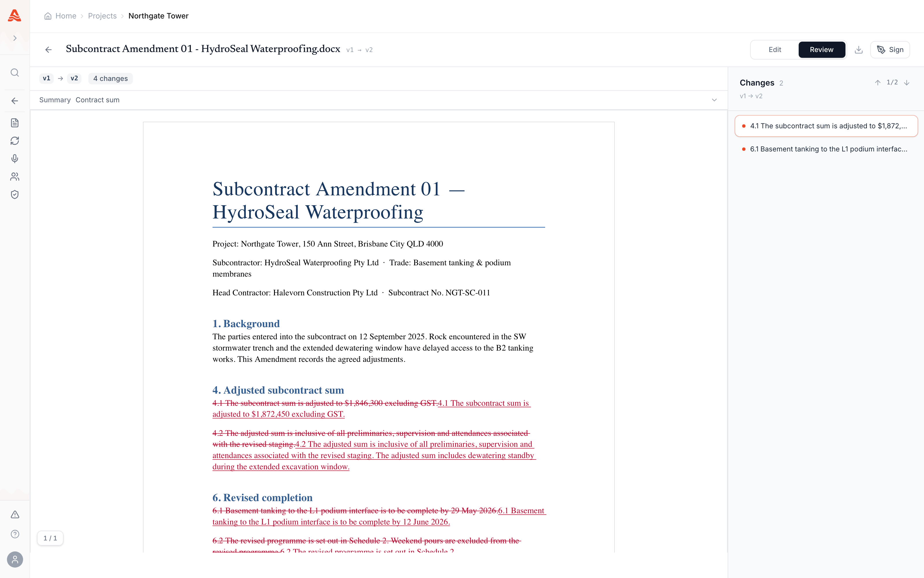
Task: Click the deleted 29 May 2026 clause
Action: click(355, 511)
